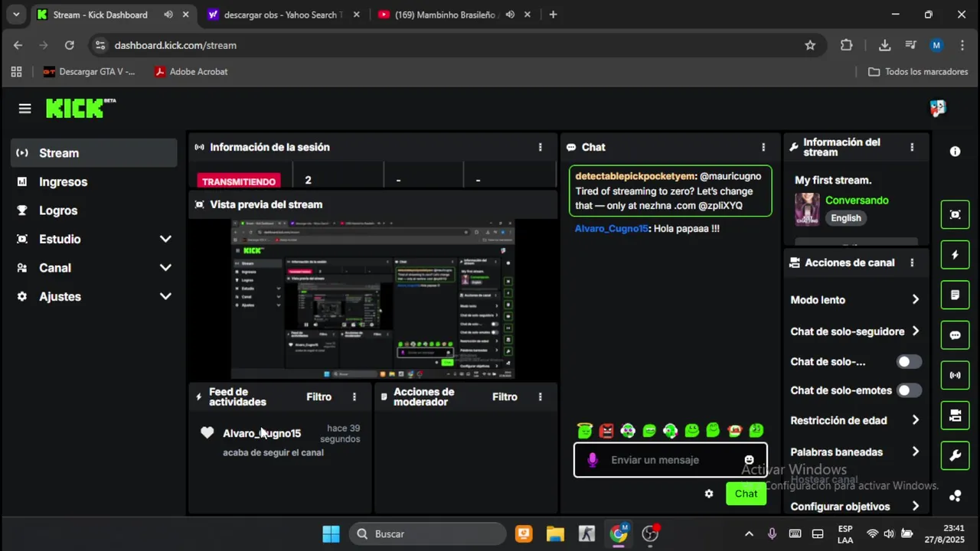The image size is (980, 551).
Task: Bookmark this page with the star icon
Action: [810, 45]
